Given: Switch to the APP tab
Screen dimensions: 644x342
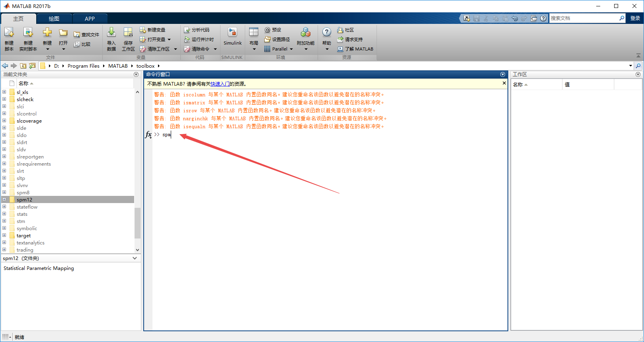Looking at the screenshot, I should 90,19.
